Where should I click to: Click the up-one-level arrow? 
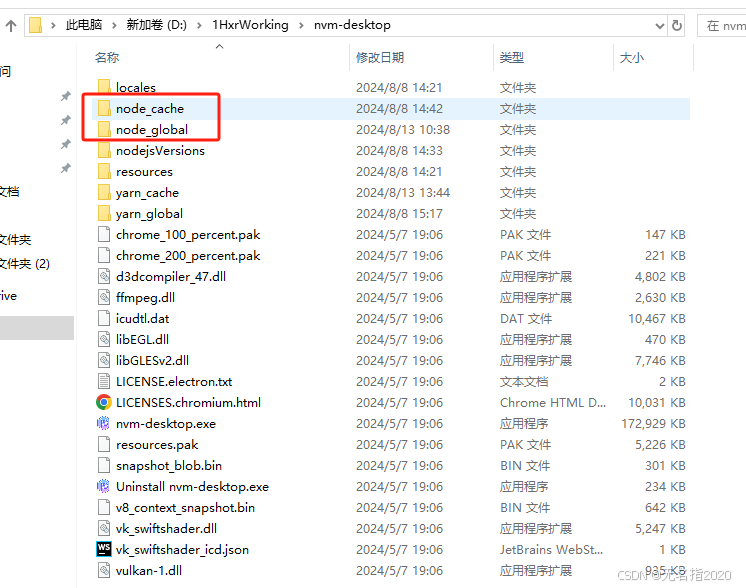click(11, 25)
